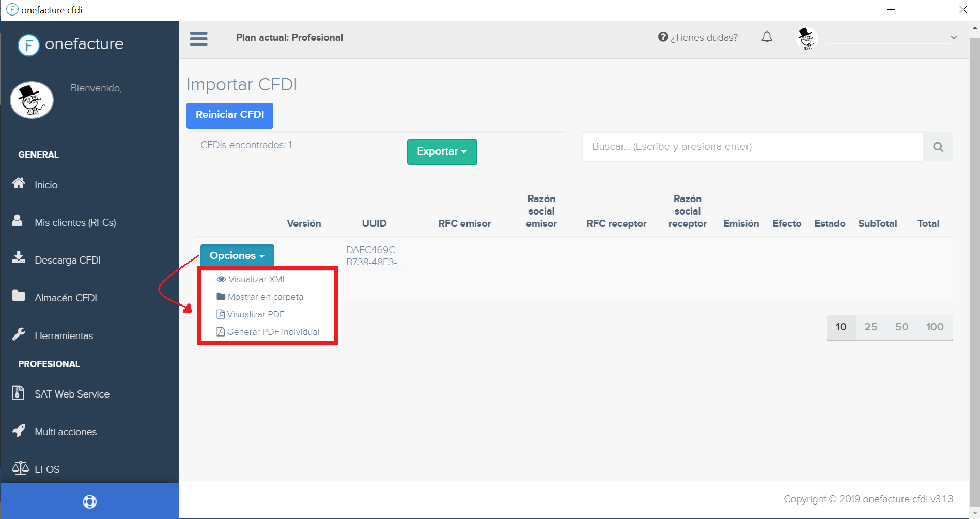
Task: Click the search magnifier icon
Action: point(938,147)
